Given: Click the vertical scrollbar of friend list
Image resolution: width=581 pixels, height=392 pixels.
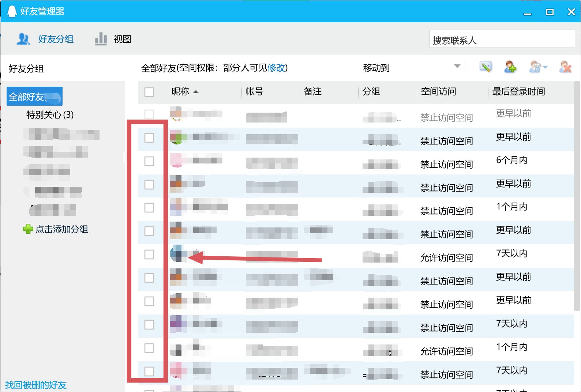Looking at the screenshot, I should click(577, 196).
